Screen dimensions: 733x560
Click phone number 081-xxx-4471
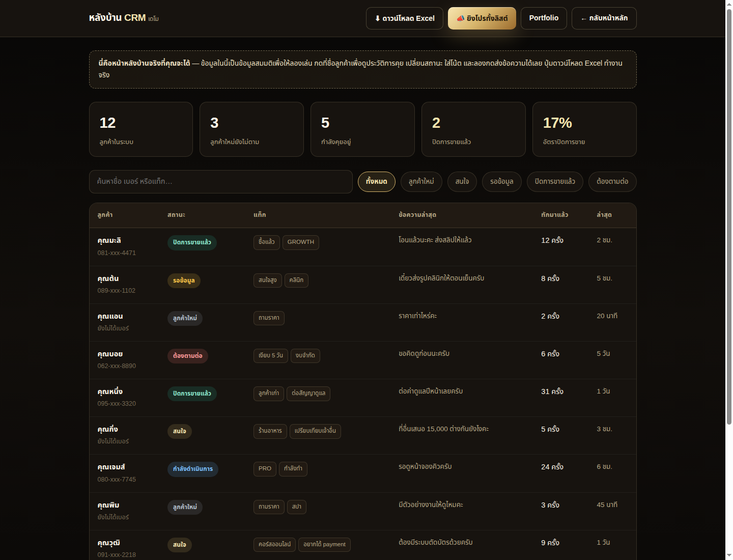[x=117, y=253]
